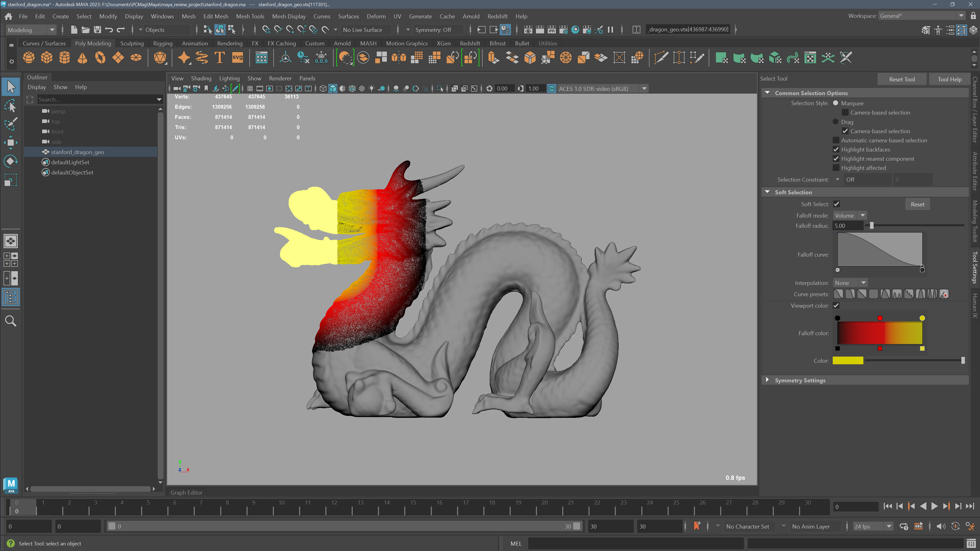Viewport: 980px width, 551px height.
Task: Select the polygon Sphere primitive on the shelf
Action: point(29,57)
